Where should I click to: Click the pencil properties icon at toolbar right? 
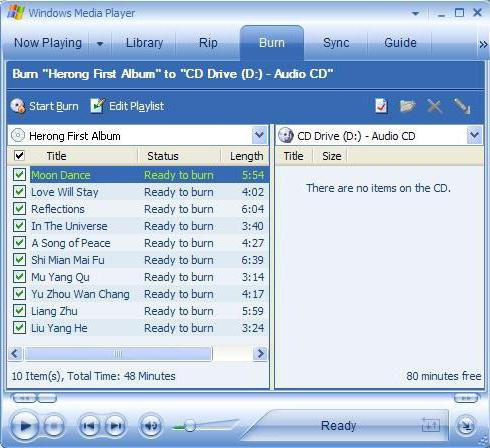[462, 106]
